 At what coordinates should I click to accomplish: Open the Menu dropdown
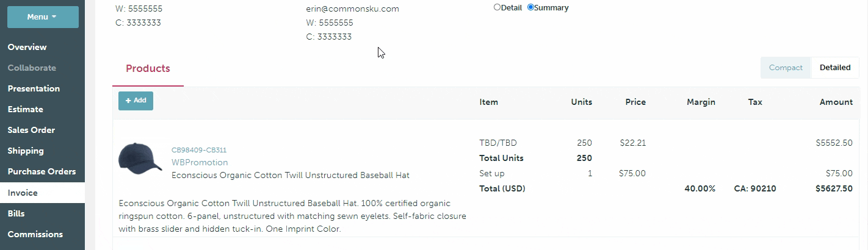(43, 17)
